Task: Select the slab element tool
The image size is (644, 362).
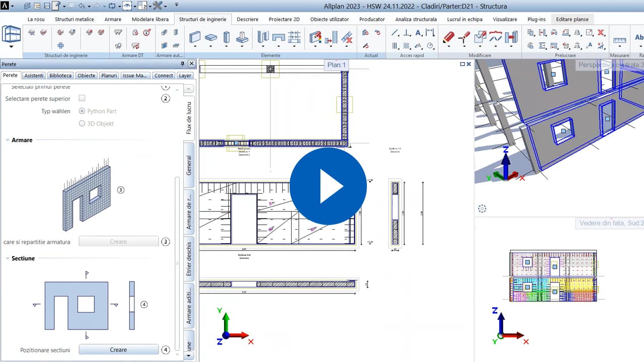Action: point(211,37)
